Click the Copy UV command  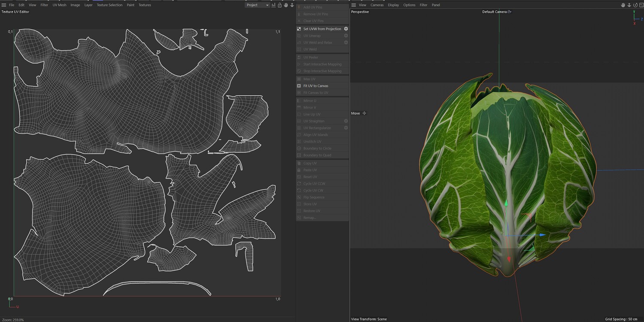[x=322, y=163]
